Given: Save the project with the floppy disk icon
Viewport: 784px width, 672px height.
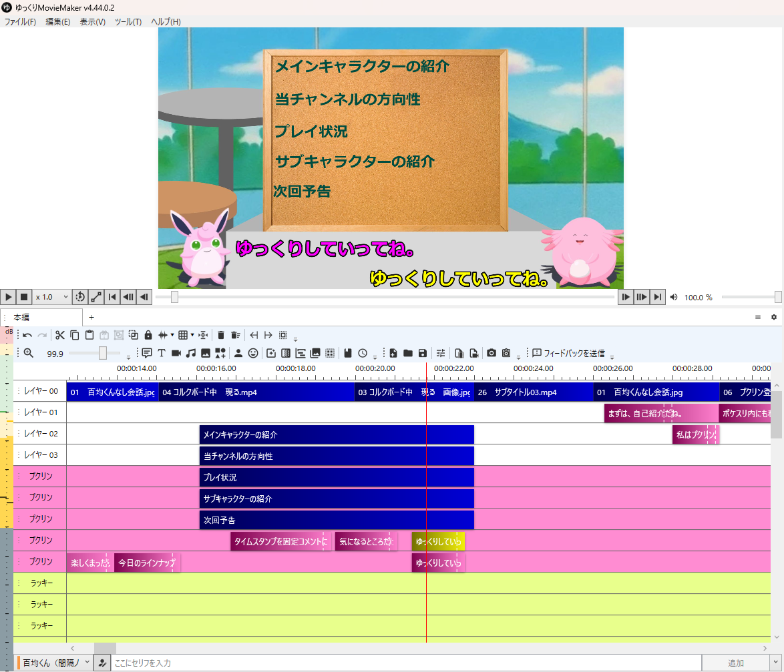Looking at the screenshot, I should 423,353.
